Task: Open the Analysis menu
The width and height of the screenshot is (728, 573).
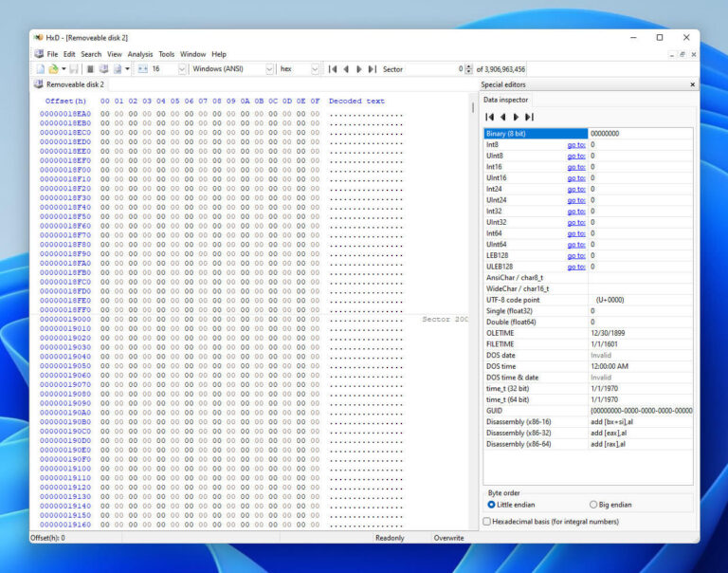Action: [x=140, y=54]
